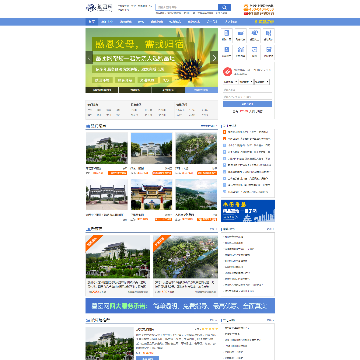
Task: Open large aerial cemetery photo with orange corner ribbon
Action: [185, 257]
